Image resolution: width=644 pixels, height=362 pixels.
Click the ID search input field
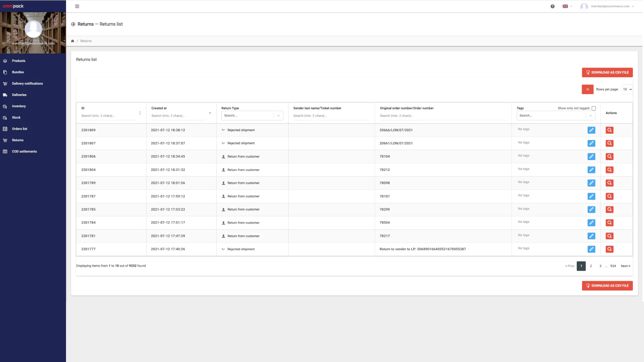click(108, 116)
